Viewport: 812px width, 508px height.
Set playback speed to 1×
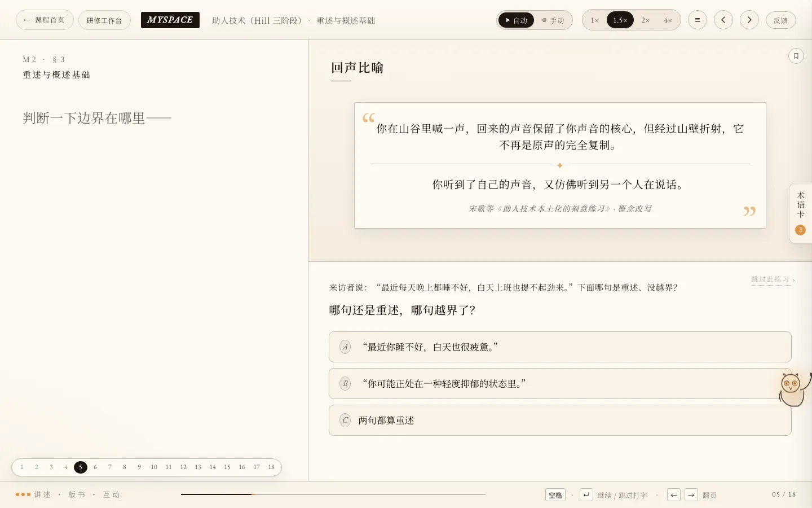tap(595, 20)
